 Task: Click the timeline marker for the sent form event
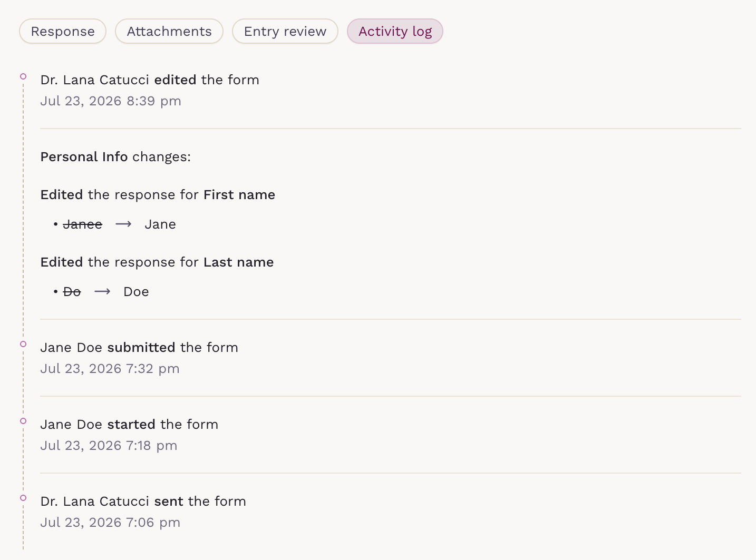pos(23,498)
